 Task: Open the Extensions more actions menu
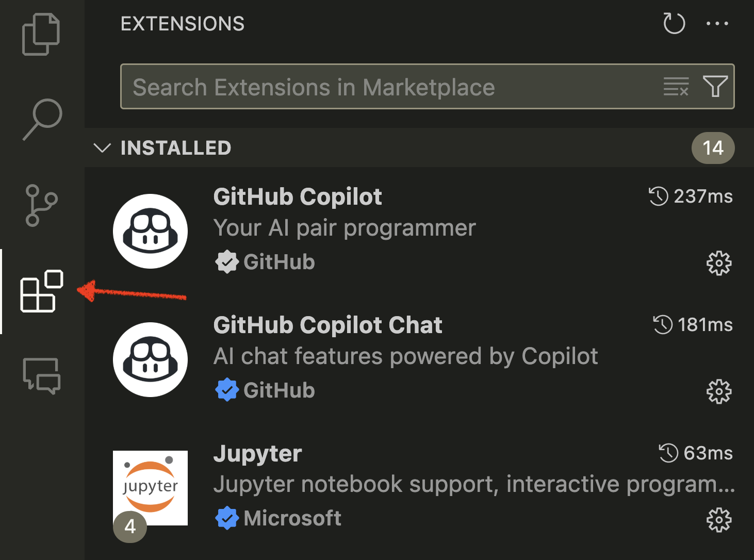click(x=717, y=23)
